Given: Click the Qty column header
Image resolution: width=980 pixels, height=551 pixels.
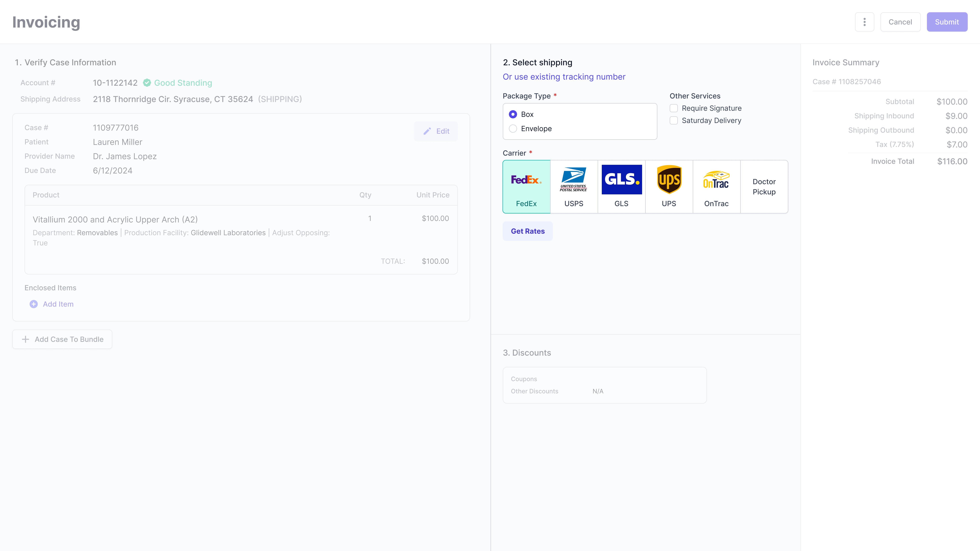Looking at the screenshot, I should [x=365, y=195].
